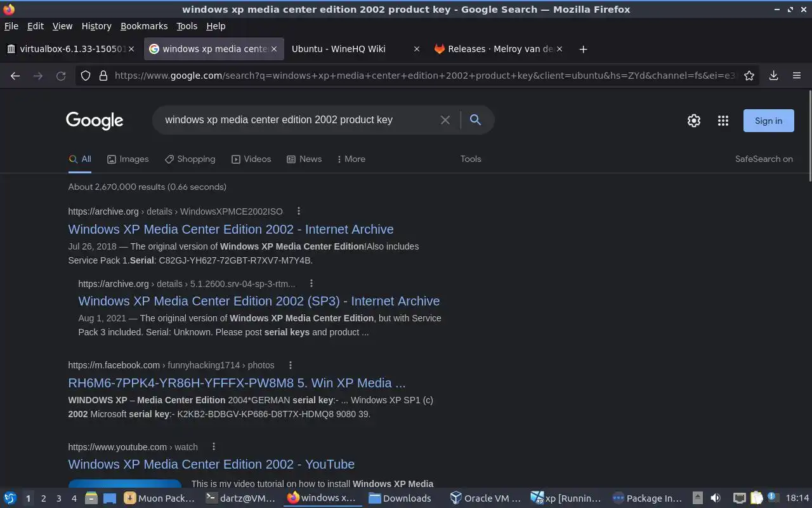Bookmark this page with the star
The image size is (812, 508).
(x=749, y=76)
